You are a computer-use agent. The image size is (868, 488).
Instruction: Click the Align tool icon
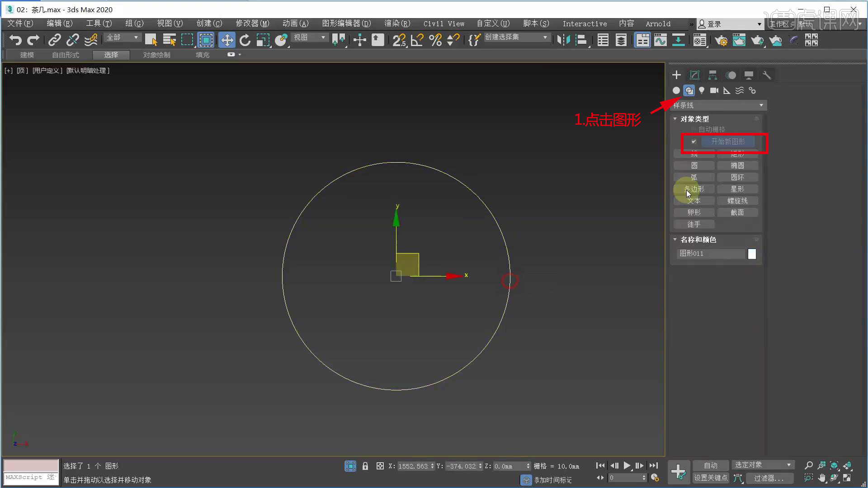tap(581, 40)
